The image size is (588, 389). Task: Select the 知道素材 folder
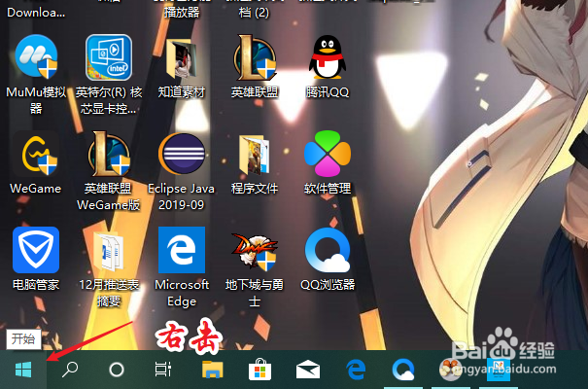(182, 58)
